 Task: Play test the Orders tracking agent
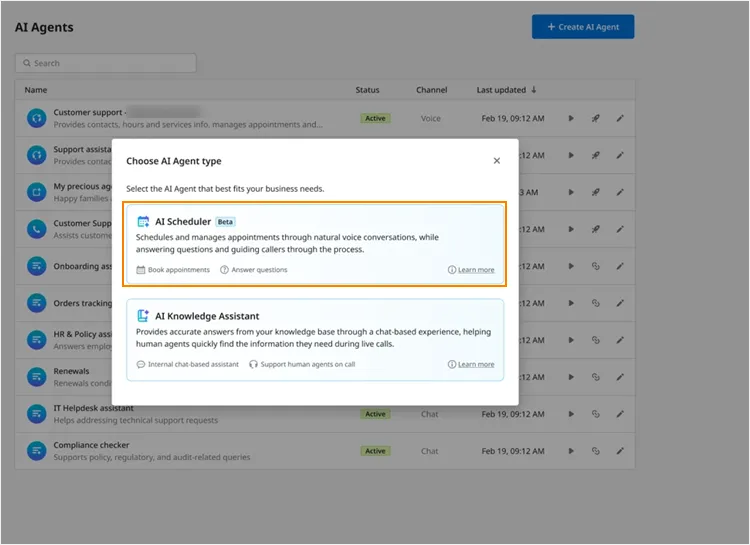pos(571,303)
